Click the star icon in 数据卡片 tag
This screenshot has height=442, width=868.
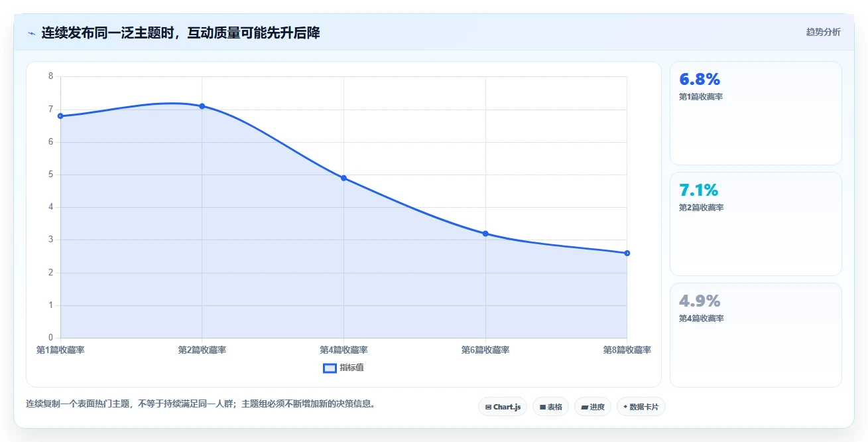click(625, 407)
